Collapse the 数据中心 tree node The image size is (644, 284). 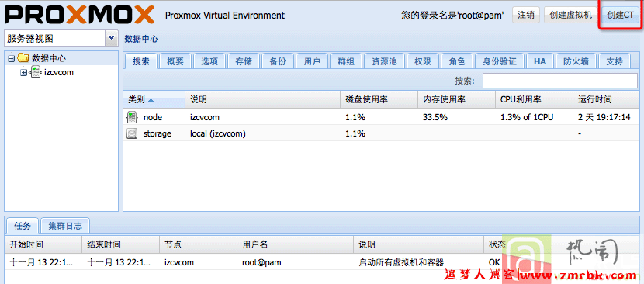point(11,59)
